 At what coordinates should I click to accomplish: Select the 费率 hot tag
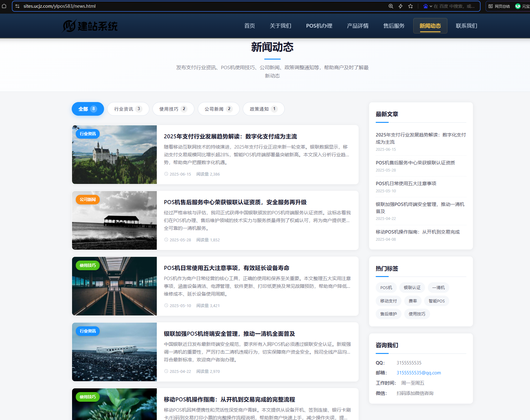(x=413, y=301)
